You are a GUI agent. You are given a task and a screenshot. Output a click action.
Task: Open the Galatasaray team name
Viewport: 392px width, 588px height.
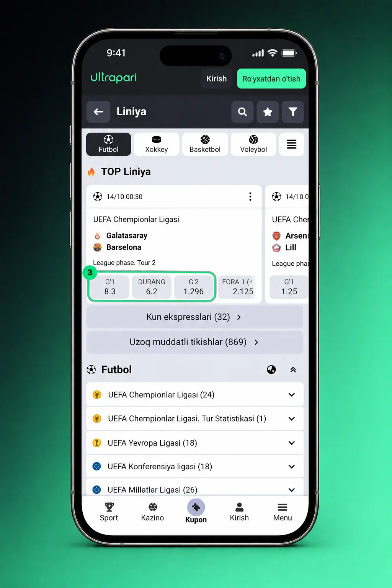tap(127, 235)
